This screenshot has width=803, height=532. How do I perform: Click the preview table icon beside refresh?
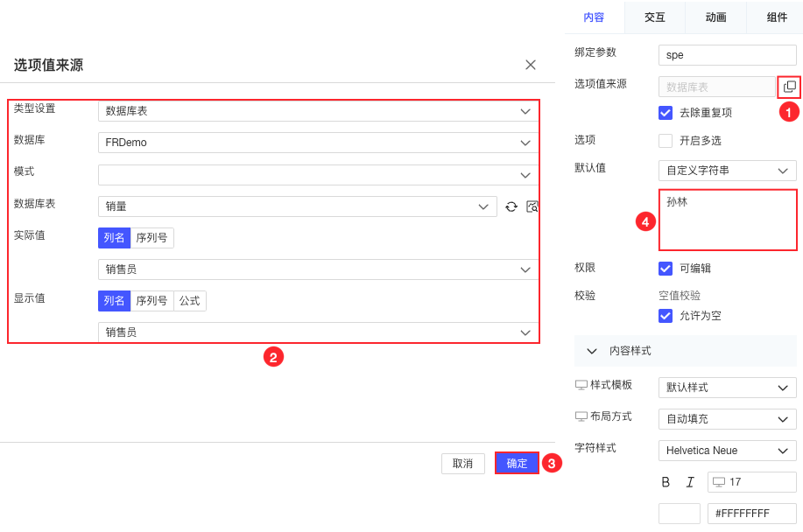(532, 206)
